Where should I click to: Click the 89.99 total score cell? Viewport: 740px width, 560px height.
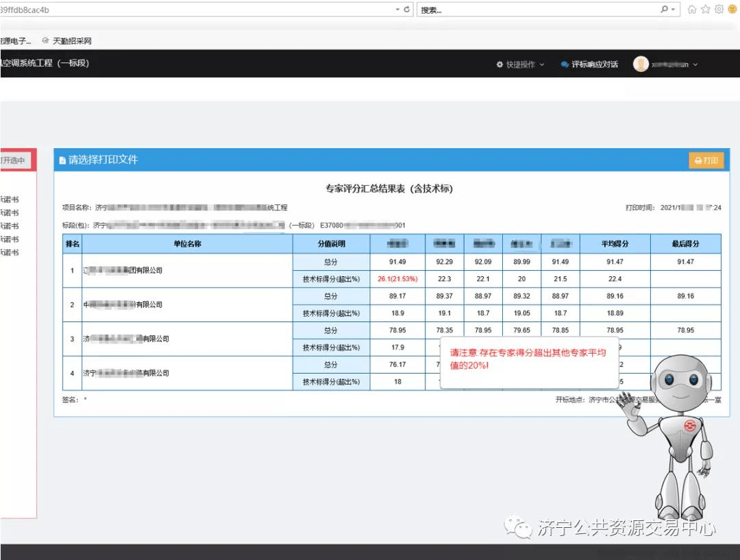point(521,262)
